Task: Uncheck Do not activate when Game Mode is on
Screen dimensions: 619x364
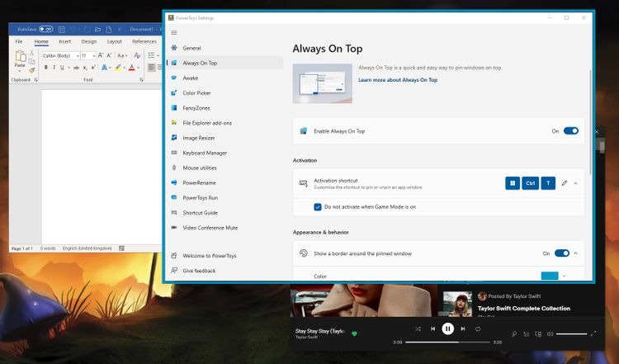Action: [318, 207]
